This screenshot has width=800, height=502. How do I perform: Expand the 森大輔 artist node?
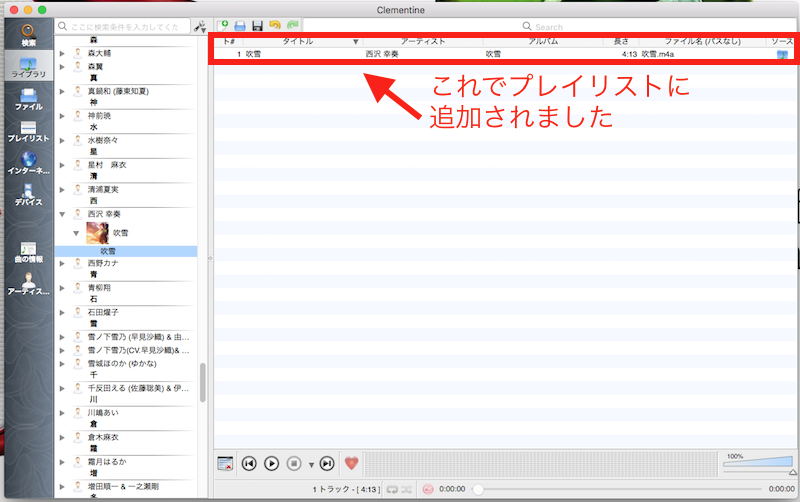[x=63, y=52]
